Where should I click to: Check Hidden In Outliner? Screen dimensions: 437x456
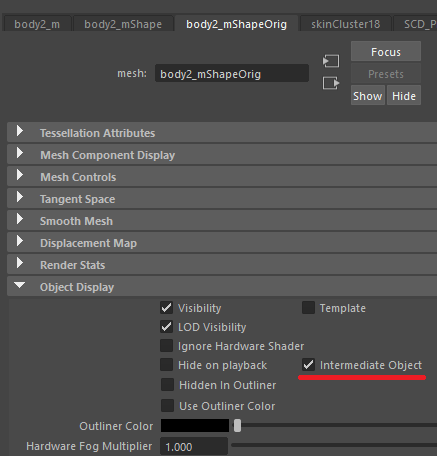pyautogui.click(x=167, y=385)
